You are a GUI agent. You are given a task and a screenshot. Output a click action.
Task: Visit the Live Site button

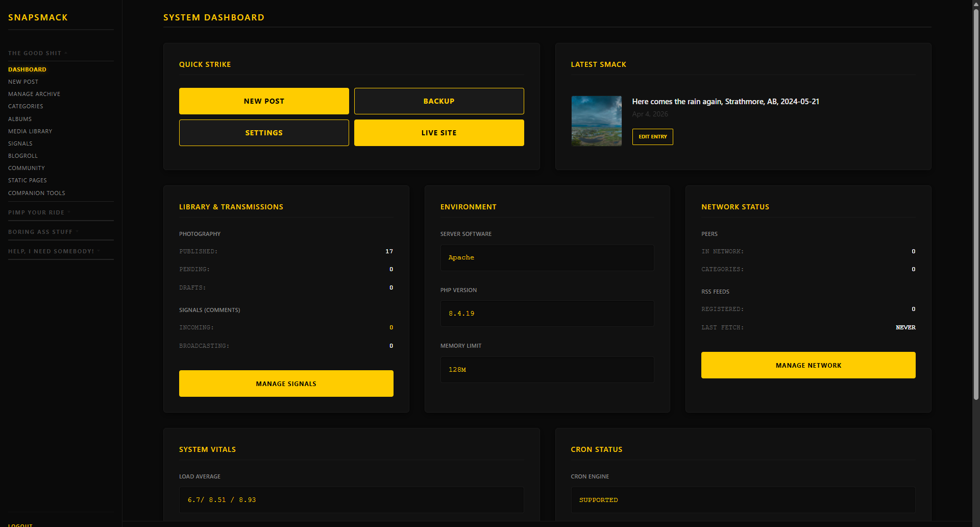[439, 133]
